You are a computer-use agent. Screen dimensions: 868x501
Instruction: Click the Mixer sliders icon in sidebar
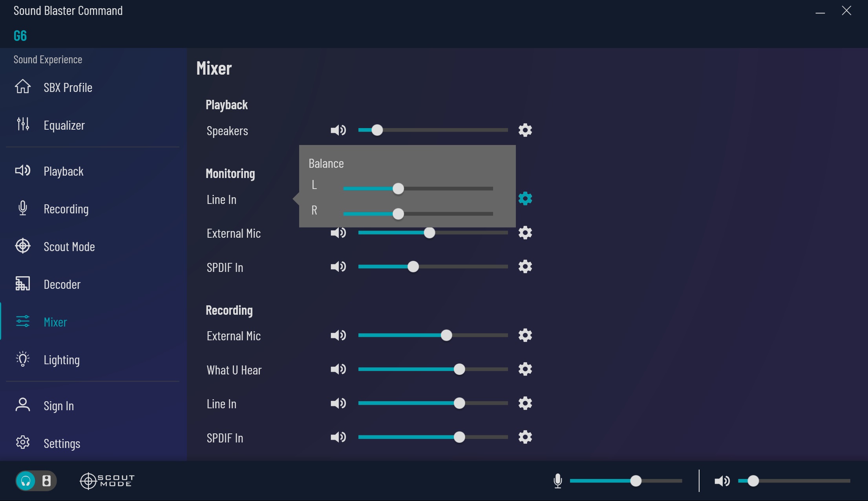pos(23,321)
